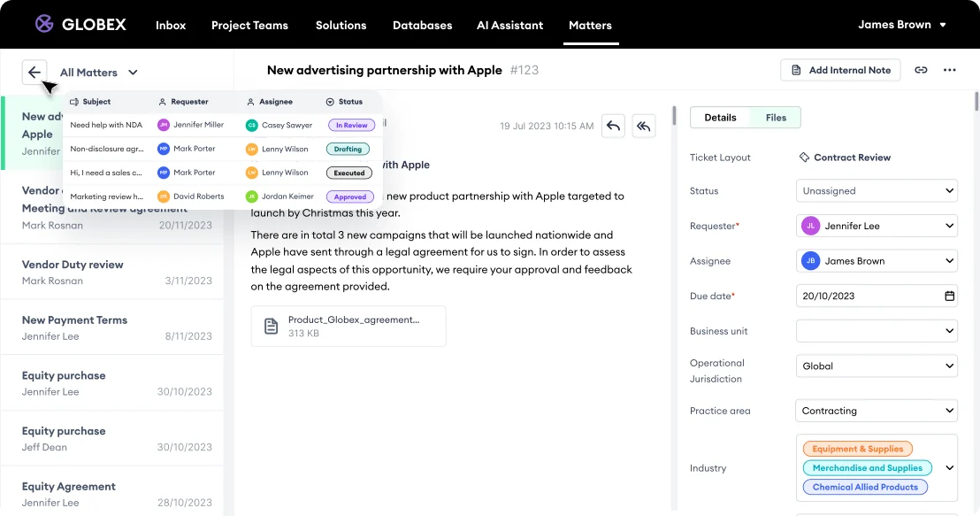This screenshot has width=980, height=516.
Task: Open the Requester Jennifer Lee dropdown
Action: click(x=877, y=226)
